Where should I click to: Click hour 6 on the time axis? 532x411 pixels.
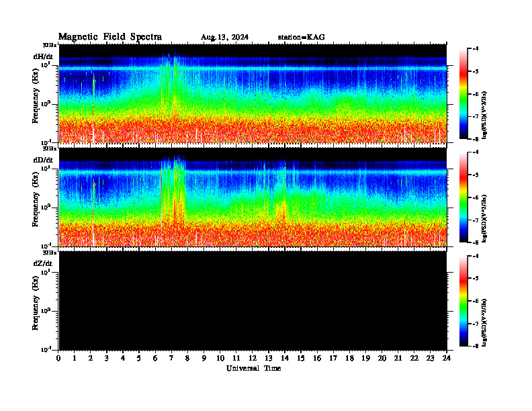[x=155, y=359]
